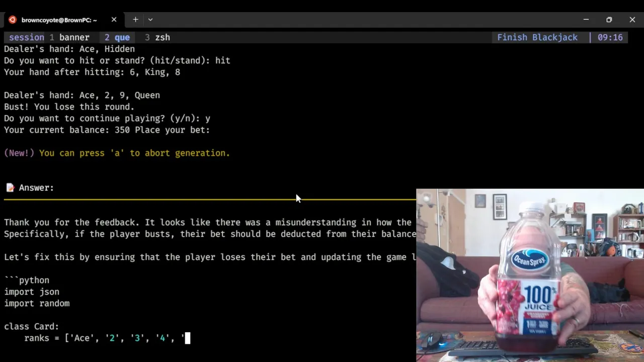This screenshot has height=362, width=644.
Task: Click the press 'a' to abort hint
Action: (134, 153)
